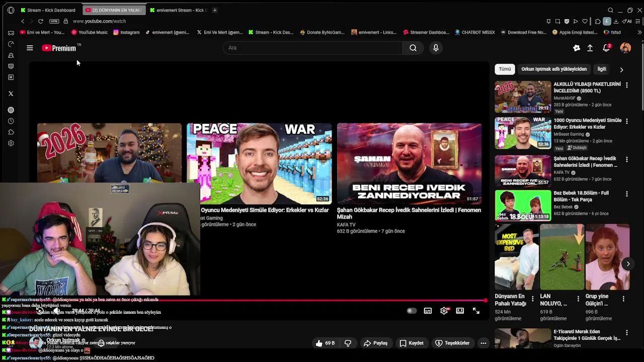Viewport: 644px width, 362px height.
Task: Start voice search with the microphone
Action: pos(436,48)
